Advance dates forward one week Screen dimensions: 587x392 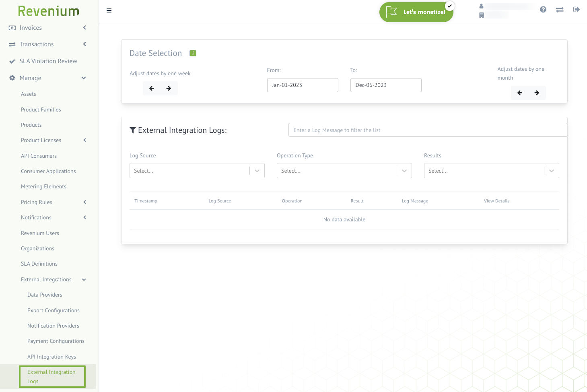coord(169,89)
